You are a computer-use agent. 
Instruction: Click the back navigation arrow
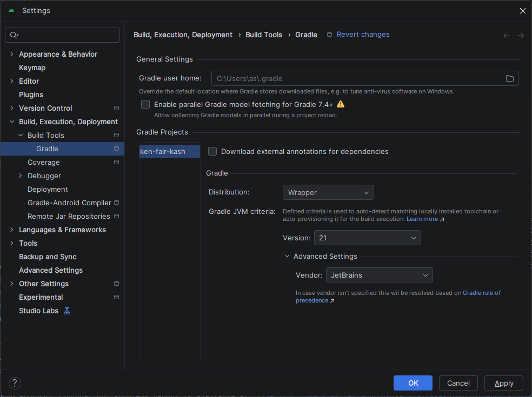coord(506,36)
